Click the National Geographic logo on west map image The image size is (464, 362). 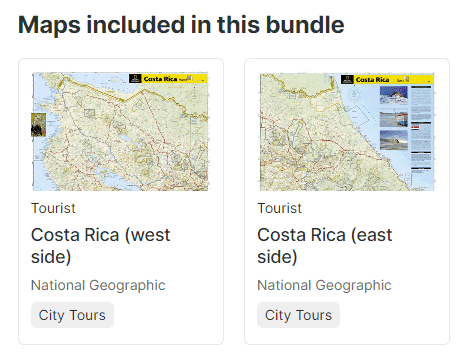[x=135, y=79]
